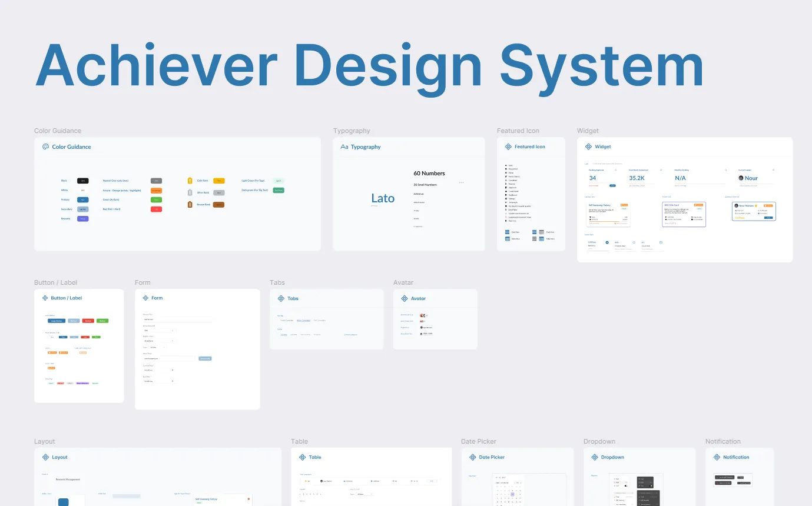Pick the Accent Orange swatch

pos(156,190)
